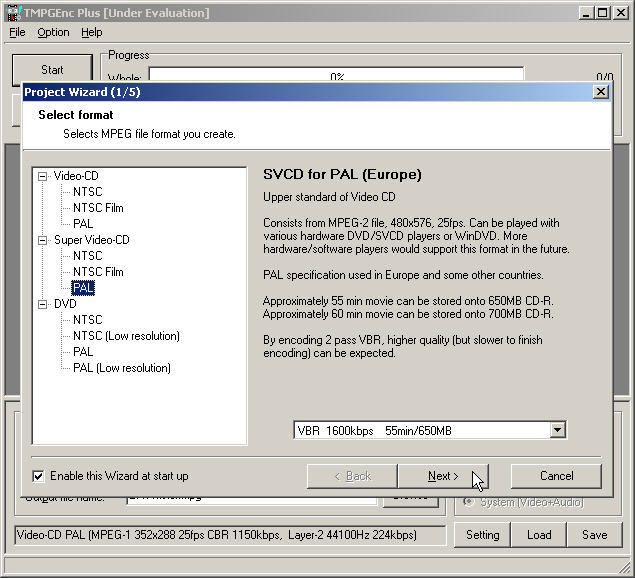Choose NTSC Film under Super Video-CD
The width and height of the screenshot is (635, 578).
coord(98,272)
